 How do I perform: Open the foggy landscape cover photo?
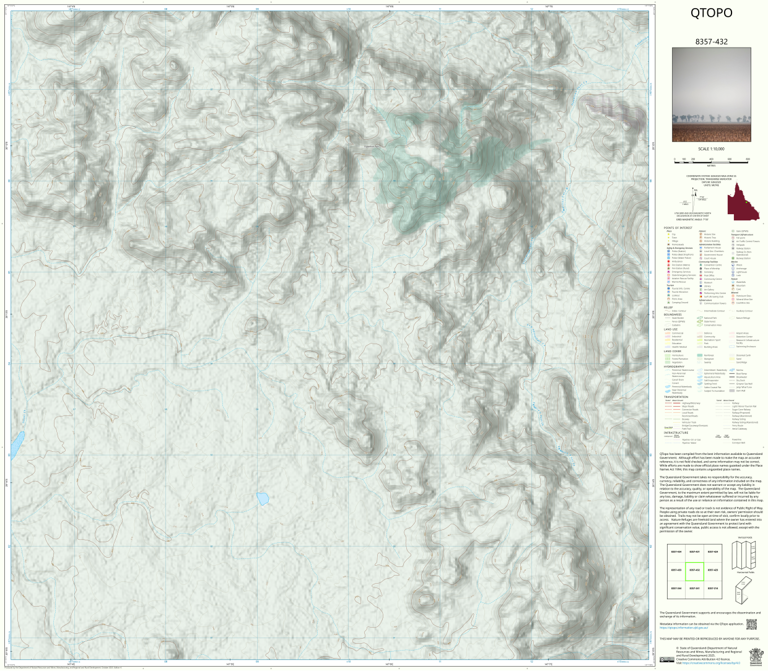click(x=711, y=95)
